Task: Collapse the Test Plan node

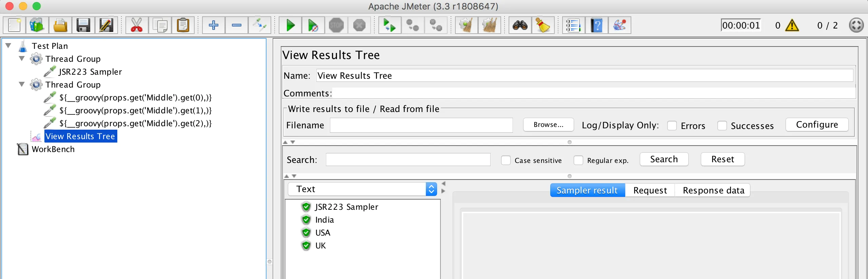Action: point(8,45)
